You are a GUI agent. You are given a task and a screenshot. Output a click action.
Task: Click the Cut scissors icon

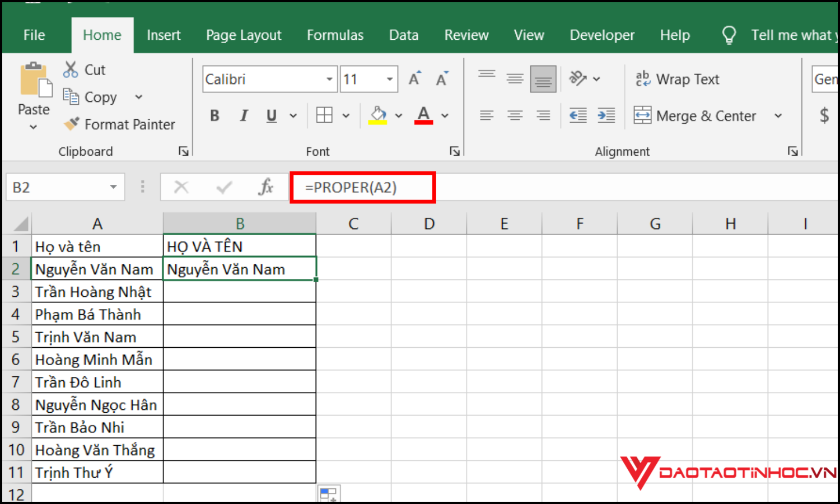pos(71,69)
